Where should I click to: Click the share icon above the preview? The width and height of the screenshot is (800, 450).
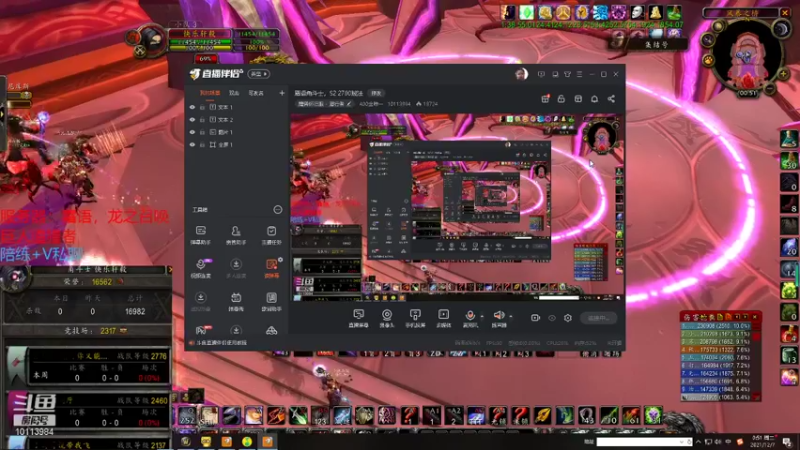click(x=611, y=99)
